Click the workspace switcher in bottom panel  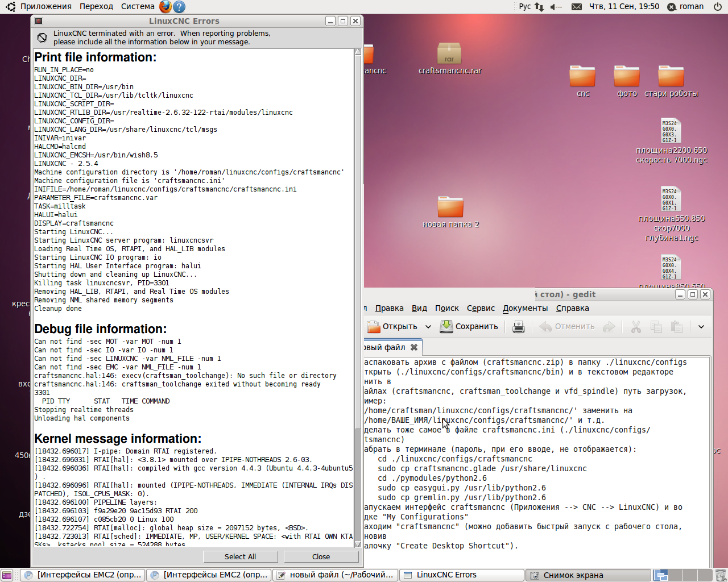[681, 575]
